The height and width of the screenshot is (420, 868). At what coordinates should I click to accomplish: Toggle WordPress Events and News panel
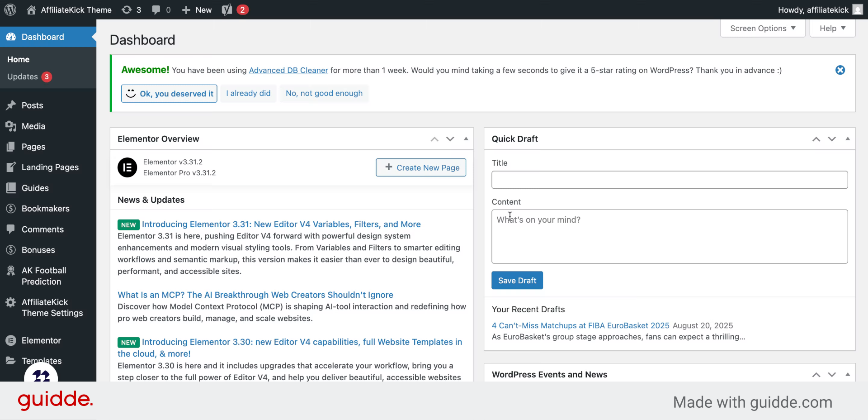coord(848,375)
